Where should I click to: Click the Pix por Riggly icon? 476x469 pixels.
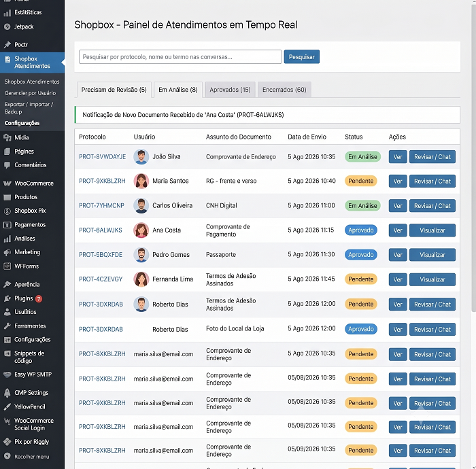coord(7,442)
